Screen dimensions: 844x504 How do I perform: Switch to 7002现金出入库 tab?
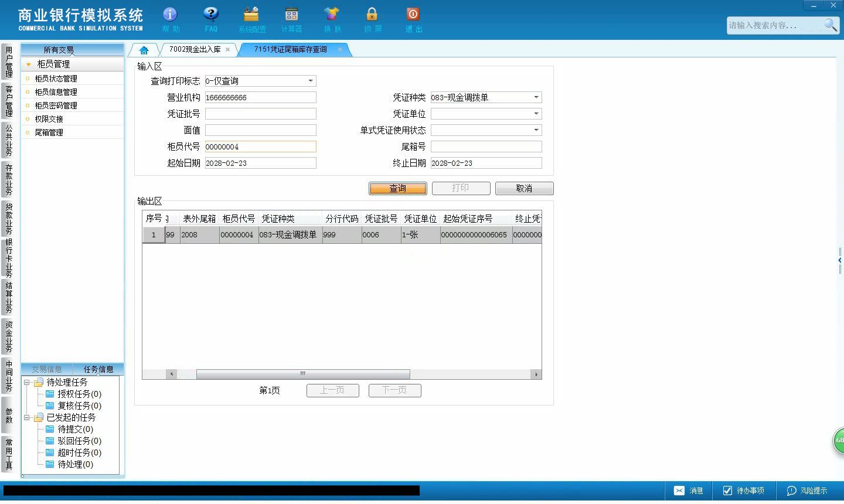point(195,50)
